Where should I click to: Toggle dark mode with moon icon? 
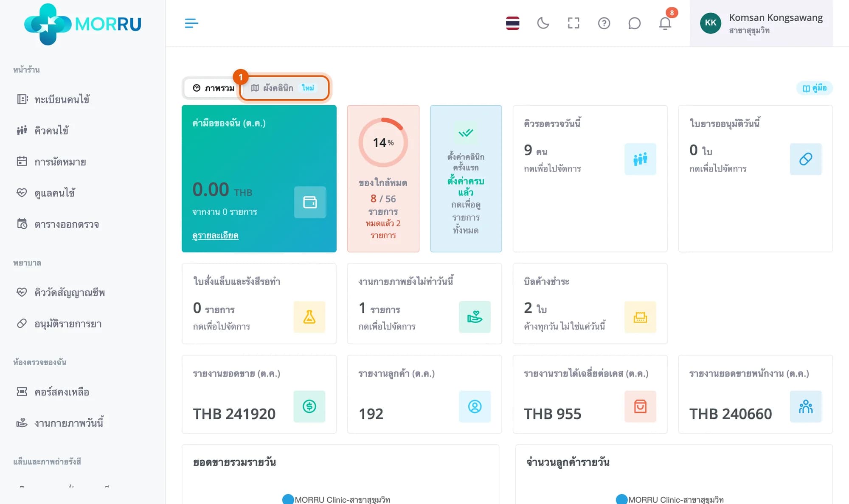tap(543, 23)
